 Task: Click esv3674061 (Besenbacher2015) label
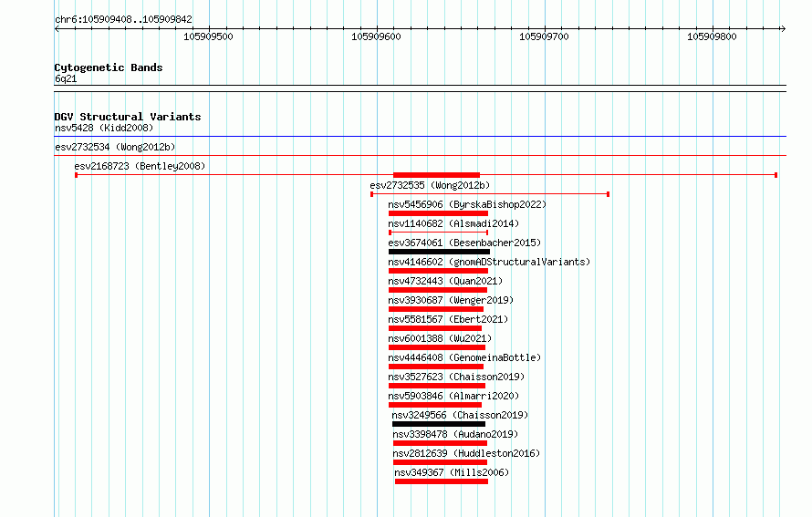(x=464, y=243)
